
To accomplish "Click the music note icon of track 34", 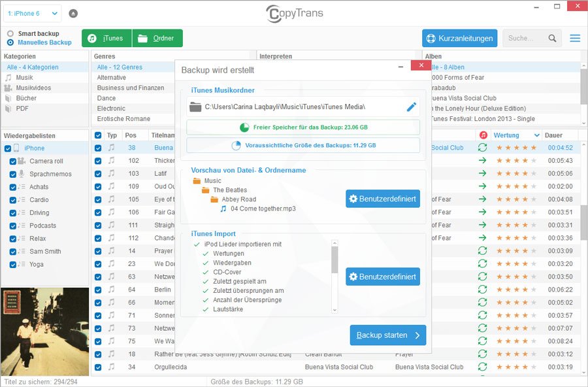I will pyautogui.click(x=111, y=367).
